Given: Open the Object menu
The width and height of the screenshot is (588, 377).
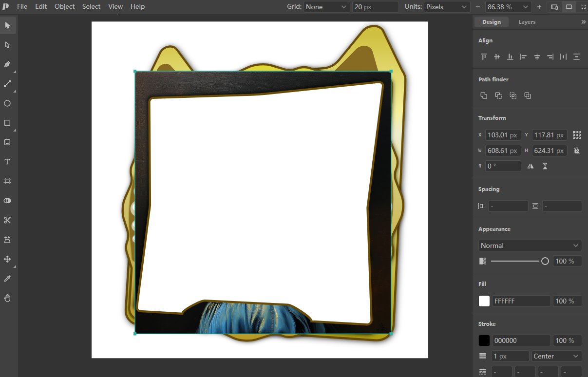Looking at the screenshot, I should pos(64,7).
